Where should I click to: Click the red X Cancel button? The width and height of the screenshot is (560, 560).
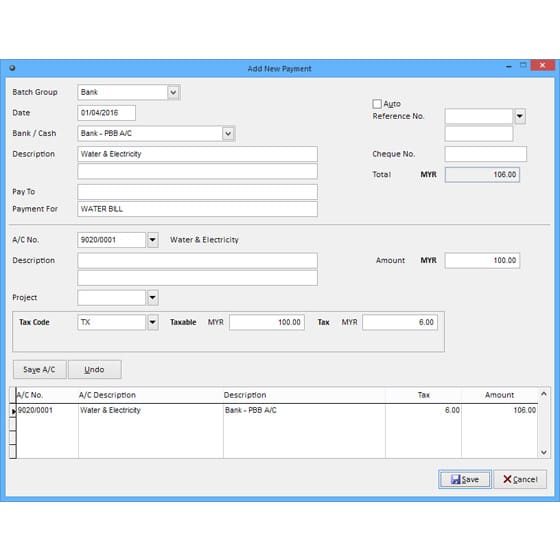[x=520, y=479]
